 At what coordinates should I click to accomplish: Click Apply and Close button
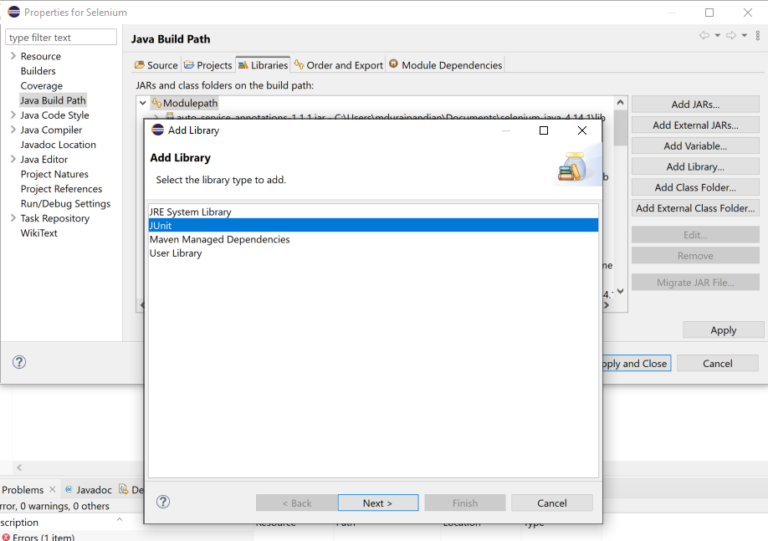pyautogui.click(x=635, y=363)
